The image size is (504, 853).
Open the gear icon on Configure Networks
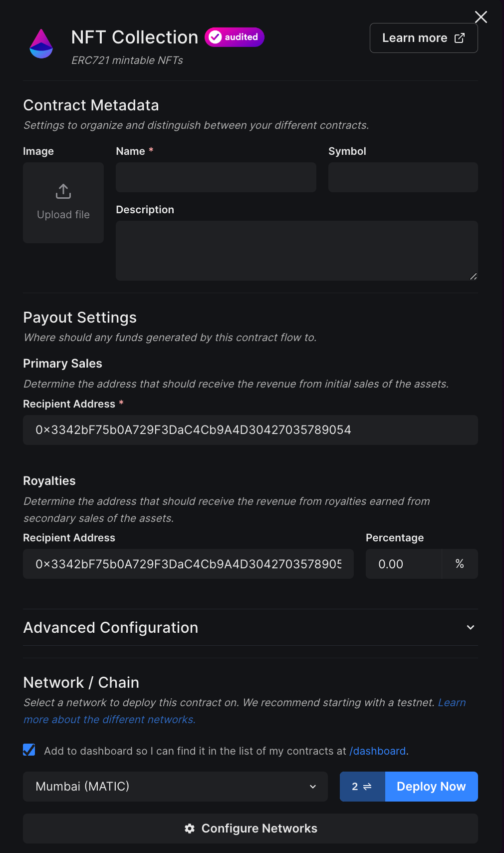(190, 828)
